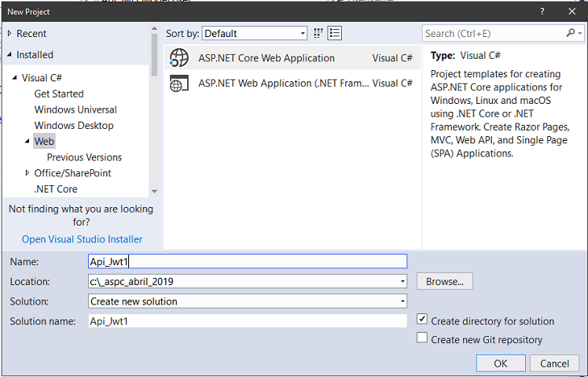
Task: Click ASP.NET Core Web Application globe icon
Action: 179,58
